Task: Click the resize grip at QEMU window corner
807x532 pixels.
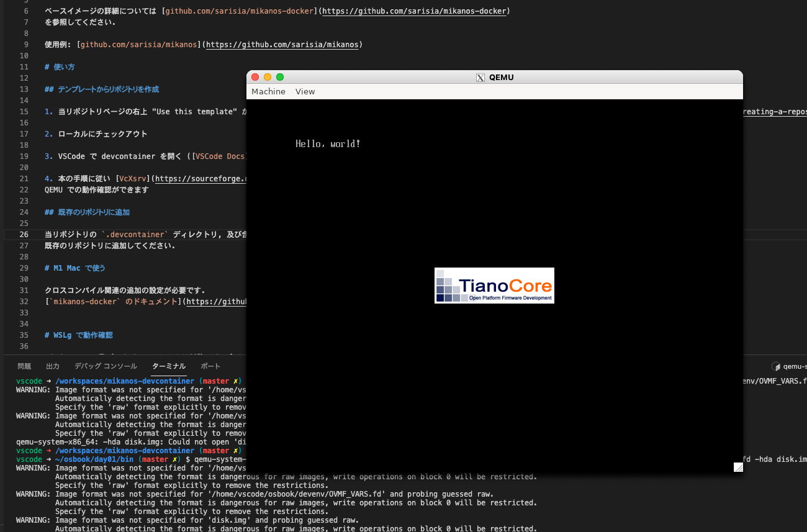Action: (x=738, y=467)
